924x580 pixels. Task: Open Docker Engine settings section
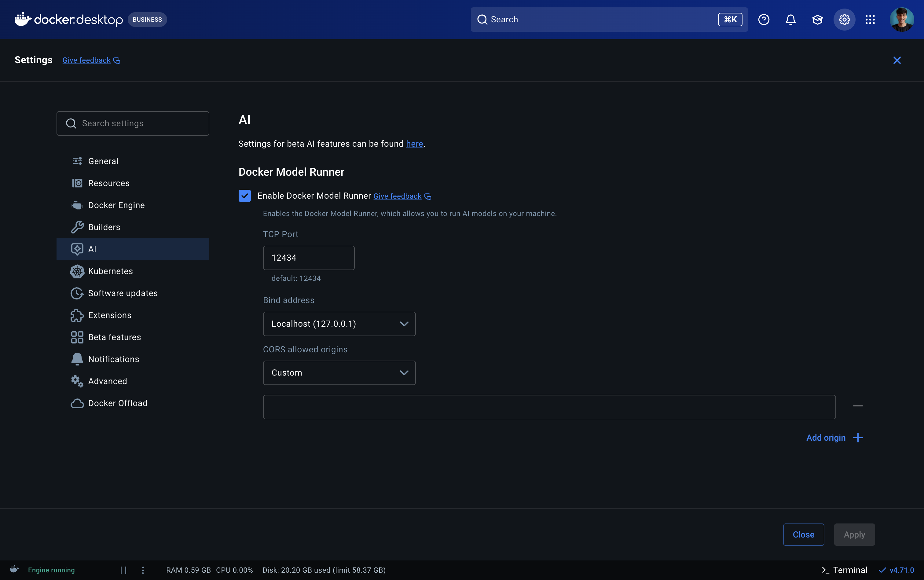pyautogui.click(x=133, y=205)
